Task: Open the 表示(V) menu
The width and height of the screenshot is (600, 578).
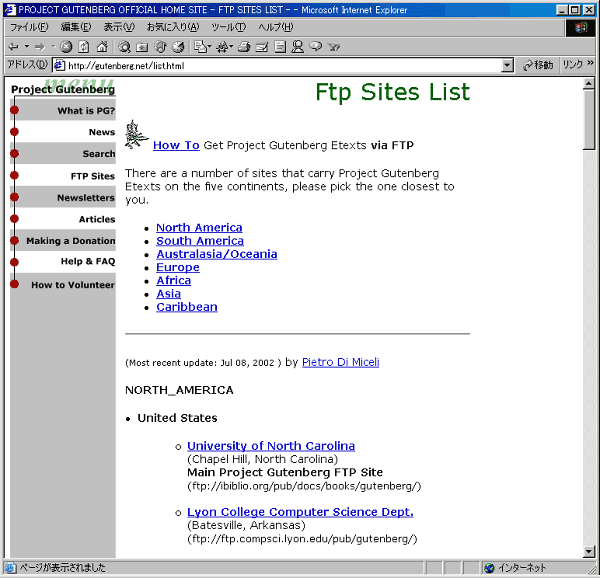Action: [x=119, y=27]
